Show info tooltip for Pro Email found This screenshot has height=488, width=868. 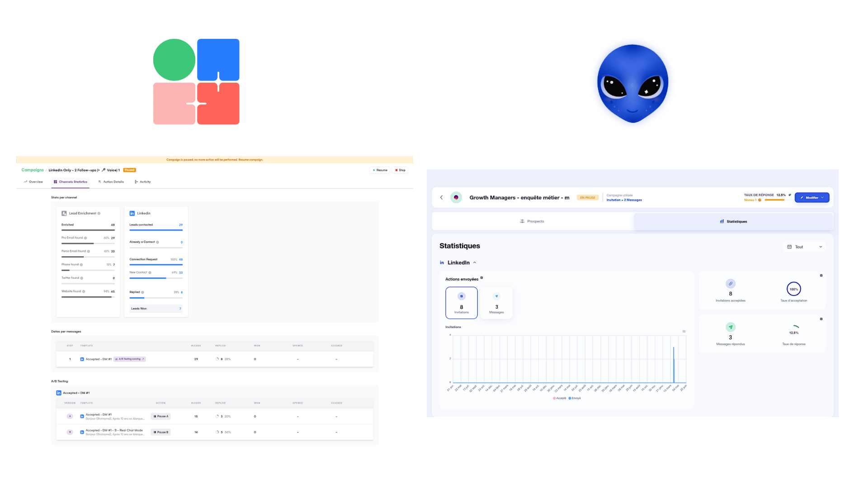85,238
